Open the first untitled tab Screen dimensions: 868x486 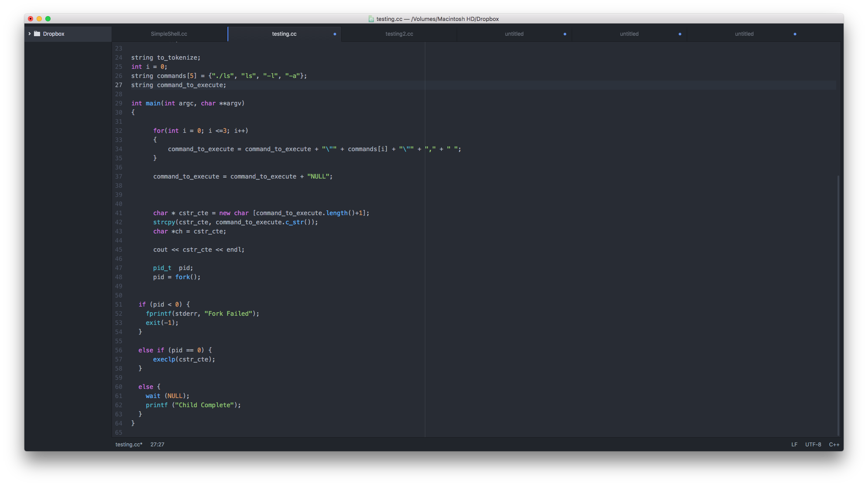(514, 34)
